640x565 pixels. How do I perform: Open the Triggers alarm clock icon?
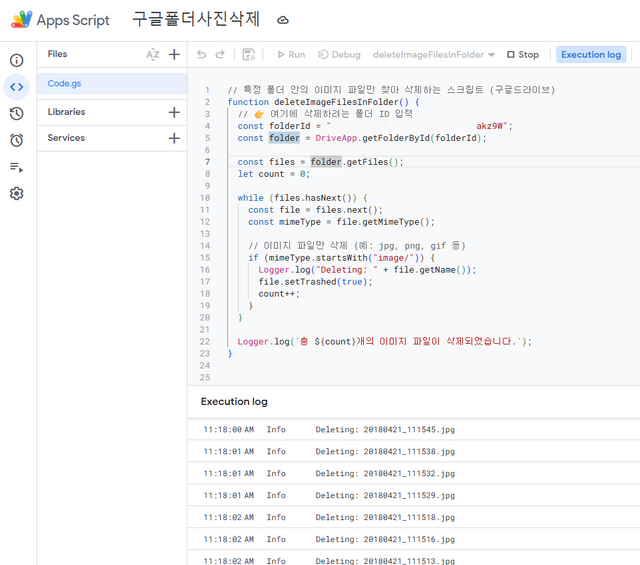pyautogui.click(x=16, y=140)
